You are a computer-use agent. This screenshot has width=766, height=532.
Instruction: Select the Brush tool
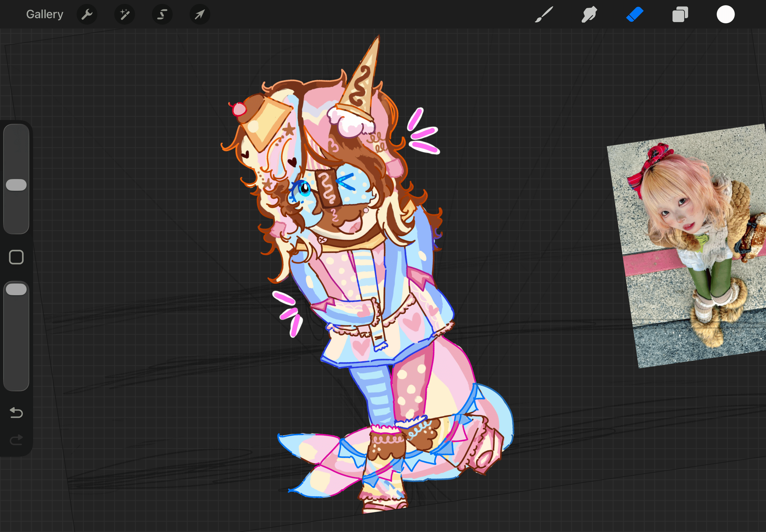[544, 14]
